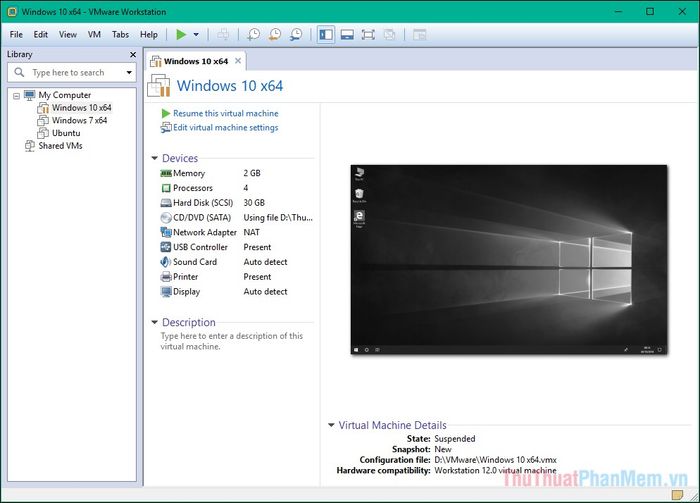Click Edit virtual machine settings link
700x503 pixels.
click(x=225, y=128)
